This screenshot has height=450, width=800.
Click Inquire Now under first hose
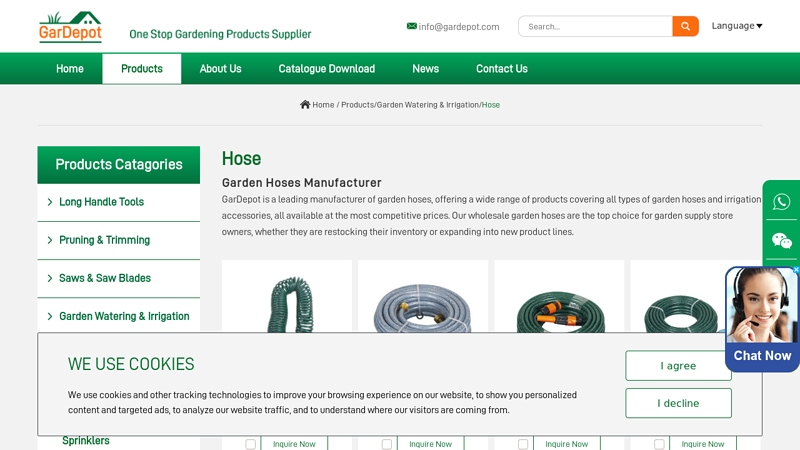294,444
